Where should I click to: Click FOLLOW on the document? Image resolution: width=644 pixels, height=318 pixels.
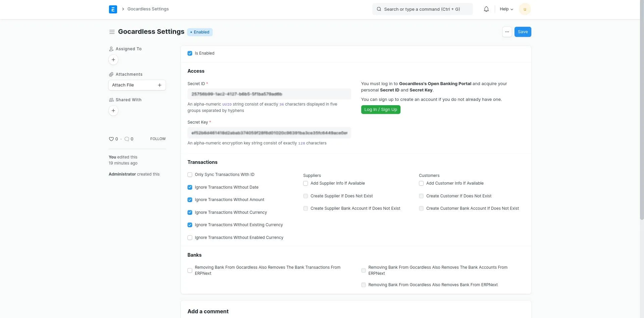pyautogui.click(x=158, y=139)
